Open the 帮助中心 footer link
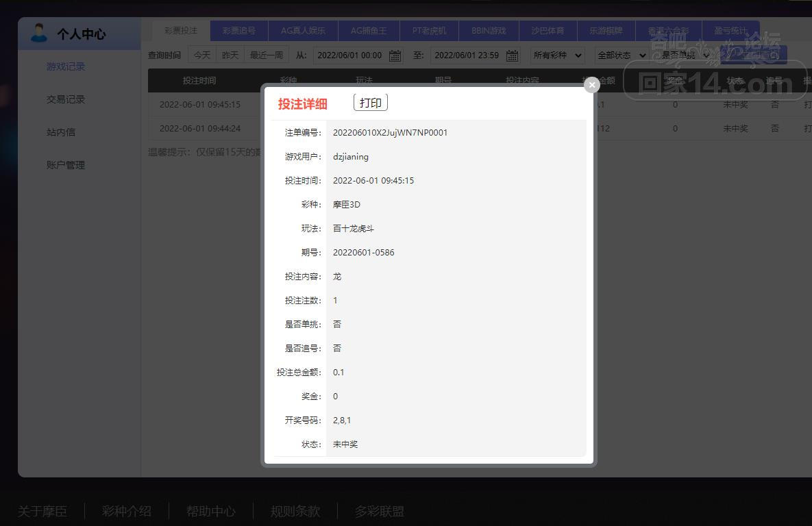812x526 pixels. (x=210, y=511)
